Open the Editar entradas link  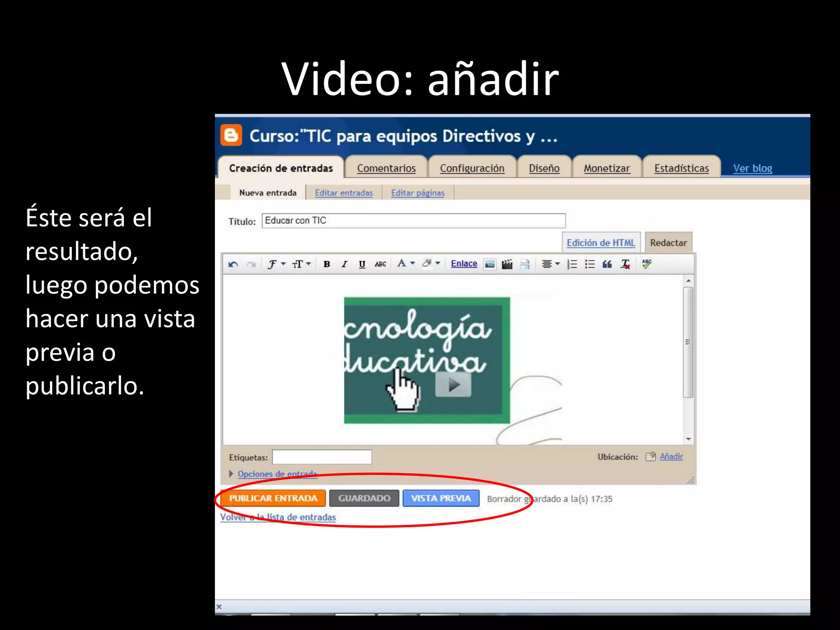point(344,193)
